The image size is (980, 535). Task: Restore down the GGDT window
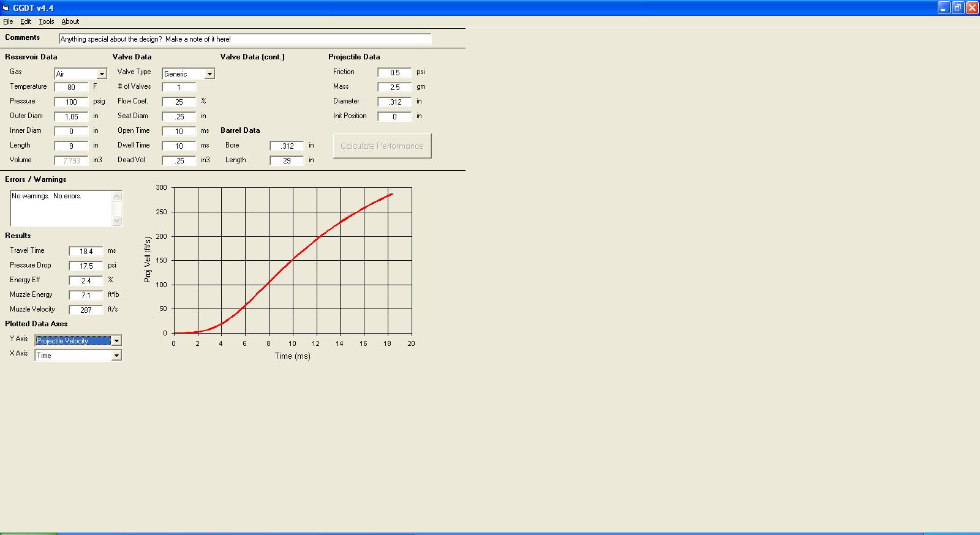coord(958,8)
